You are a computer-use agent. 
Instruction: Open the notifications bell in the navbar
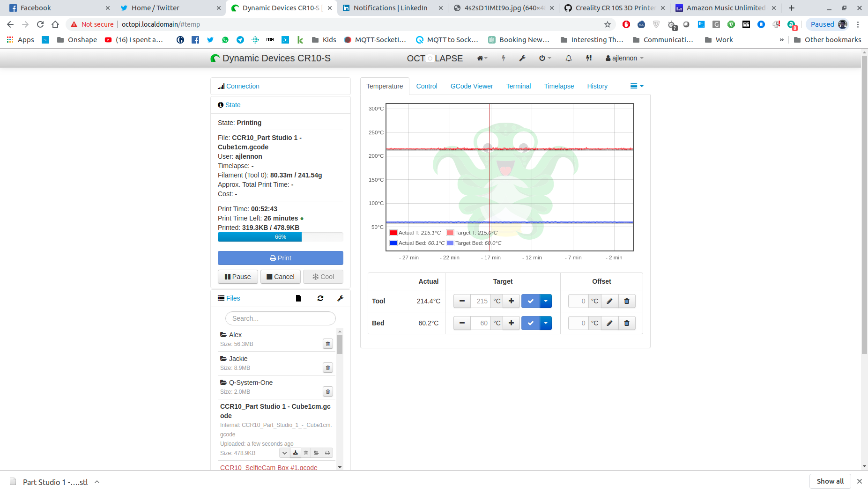[569, 58]
